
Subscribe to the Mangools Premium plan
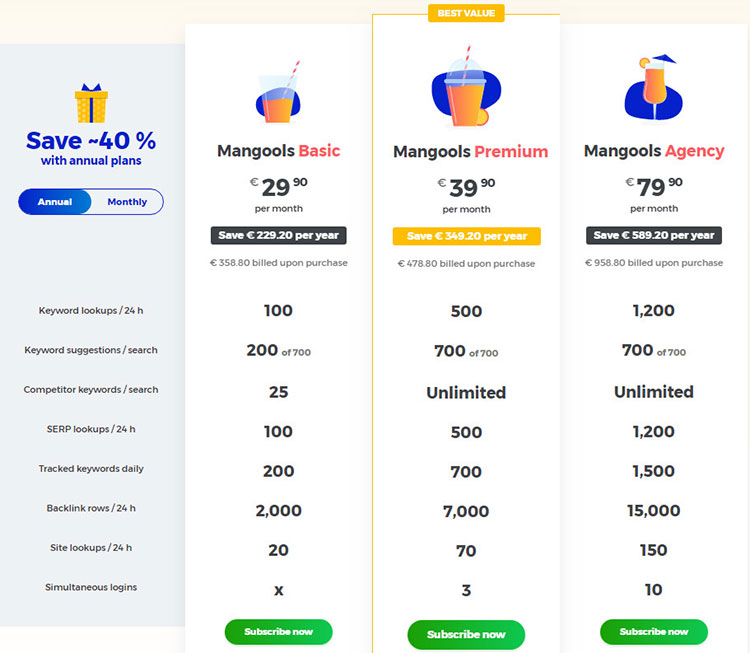coord(466,634)
